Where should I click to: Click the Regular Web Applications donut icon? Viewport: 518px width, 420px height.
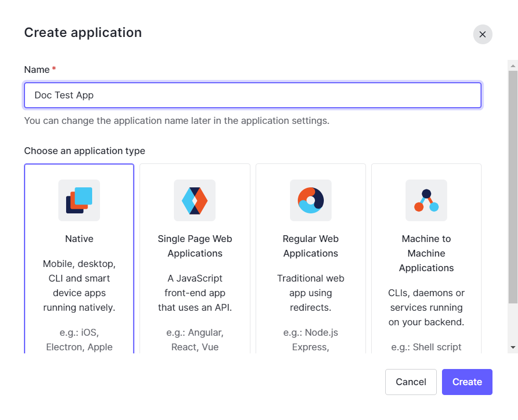click(310, 200)
